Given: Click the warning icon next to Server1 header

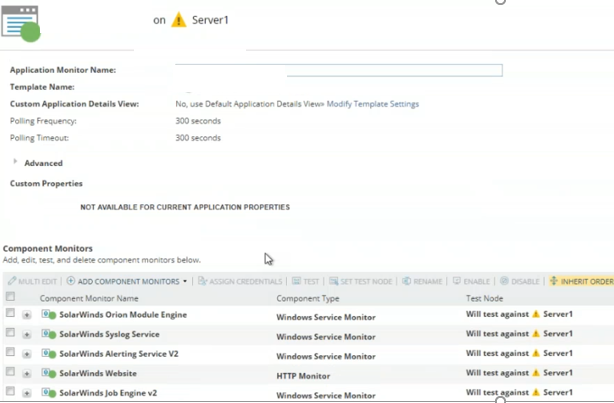Looking at the screenshot, I should [x=179, y=20].
